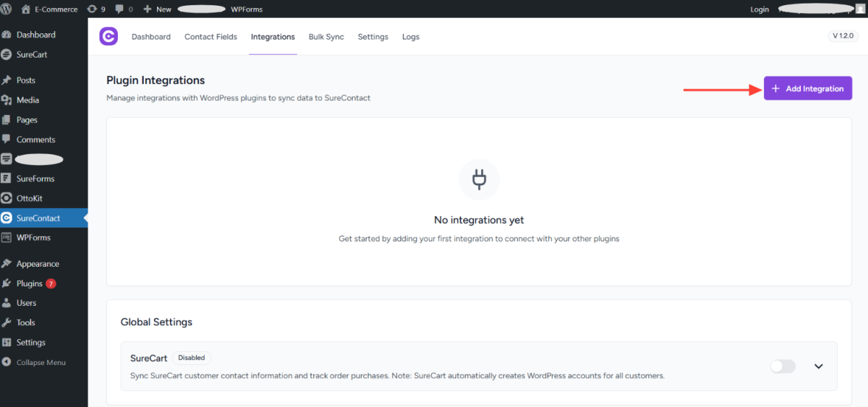Screen dimensions: 868x407
Task: Click the Plugin Integrations heading
Action: point(156,80)
